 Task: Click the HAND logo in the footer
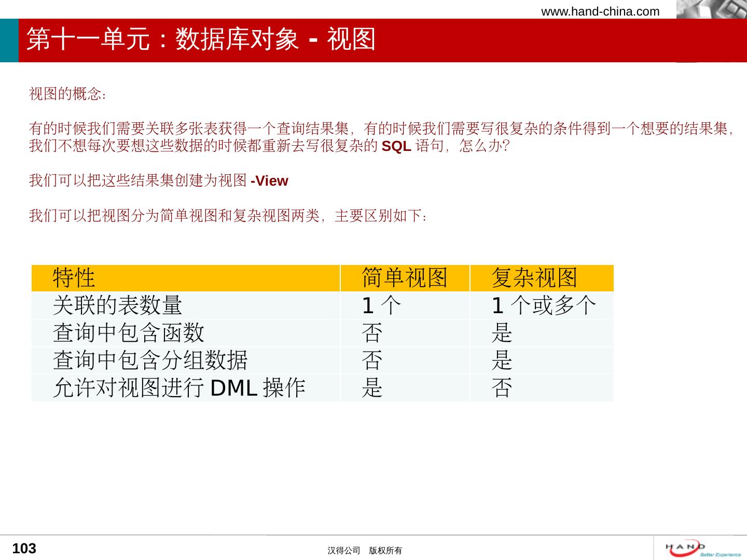[704, 548]
